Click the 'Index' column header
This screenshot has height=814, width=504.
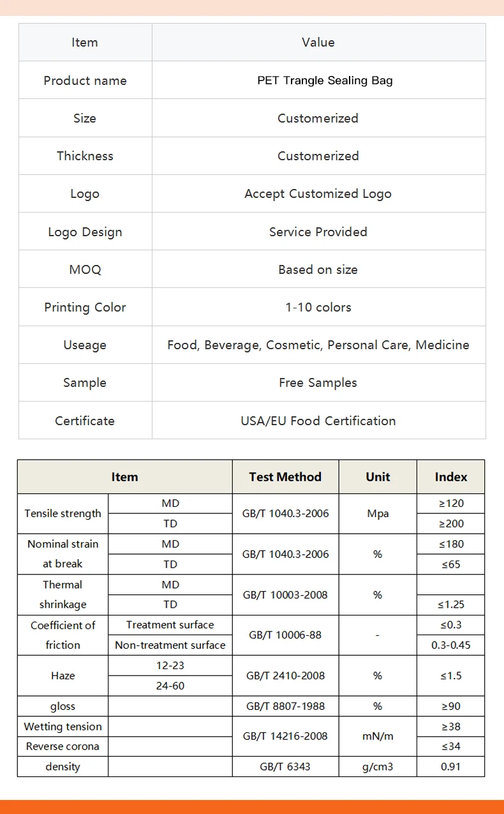pos(451,477)
